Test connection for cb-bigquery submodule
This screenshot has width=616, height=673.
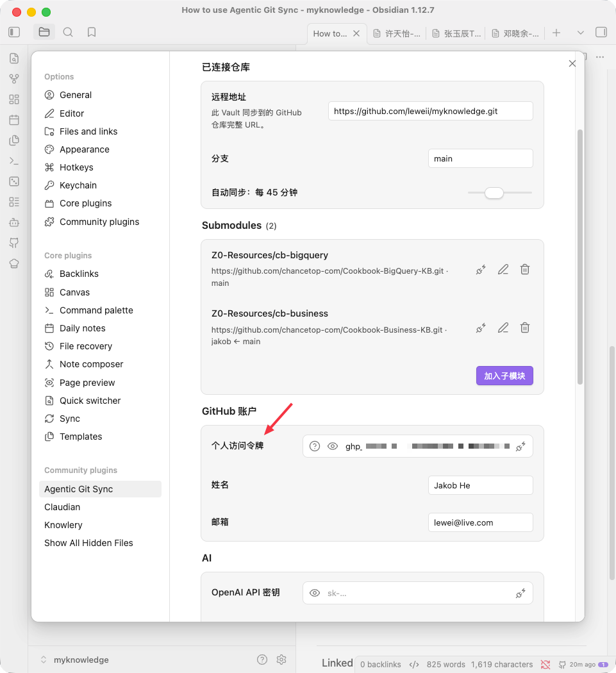(x=481, y=270)
